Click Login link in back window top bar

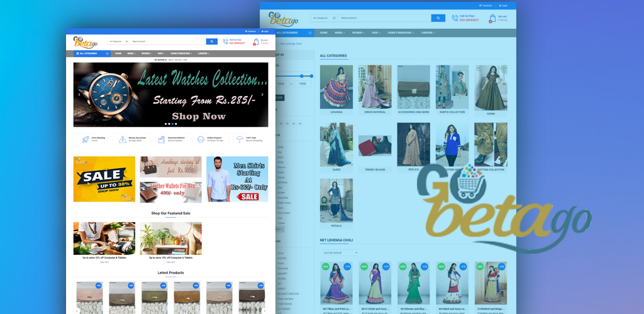(x=503, y=6)
